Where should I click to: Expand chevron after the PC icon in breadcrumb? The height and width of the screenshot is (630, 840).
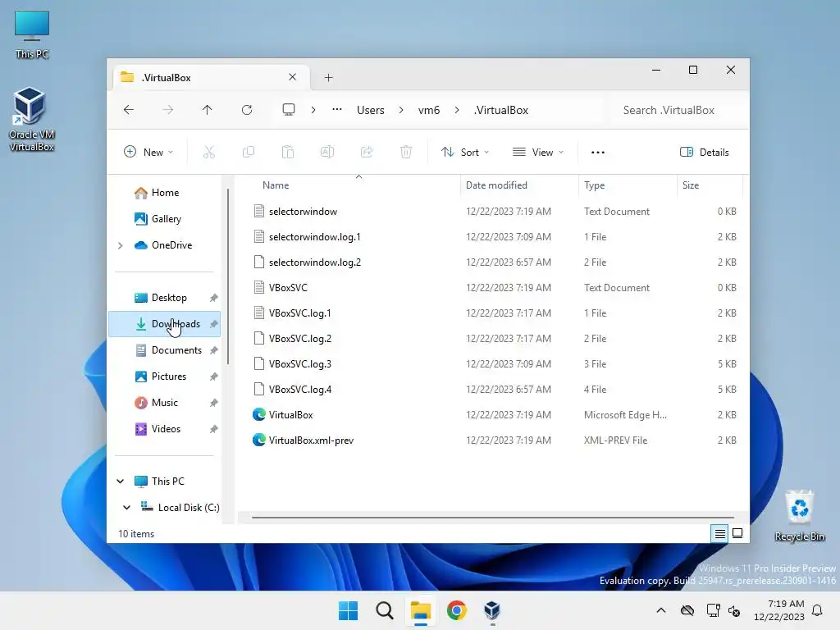click(x=313, y=110)
